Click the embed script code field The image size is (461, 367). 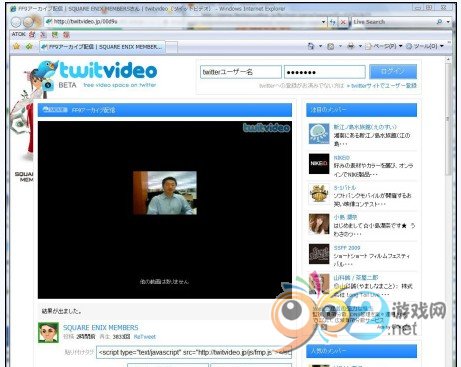tap(194, 352)
